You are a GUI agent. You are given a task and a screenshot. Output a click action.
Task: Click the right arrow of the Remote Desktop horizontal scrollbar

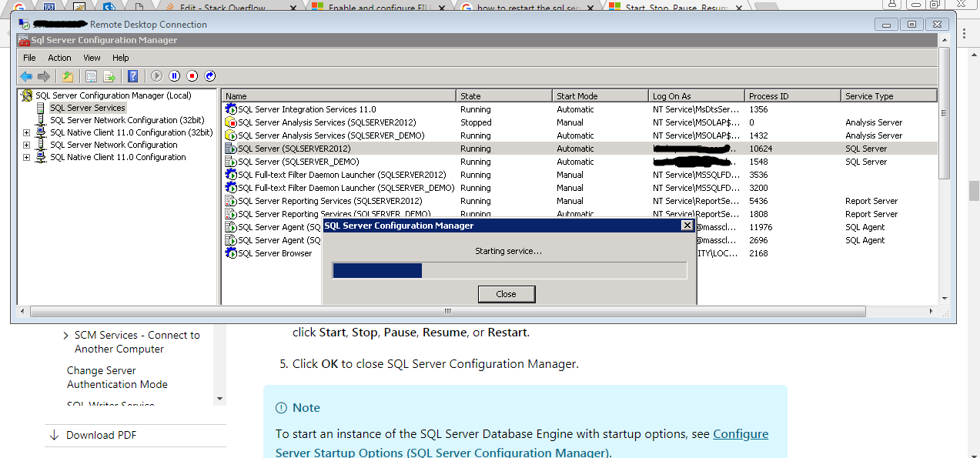pos(932,312)
